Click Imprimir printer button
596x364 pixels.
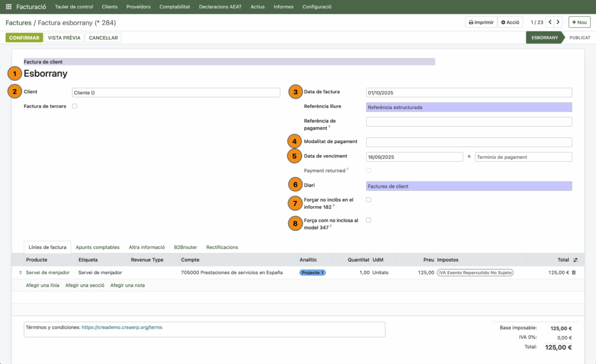[x=480, y=22]
